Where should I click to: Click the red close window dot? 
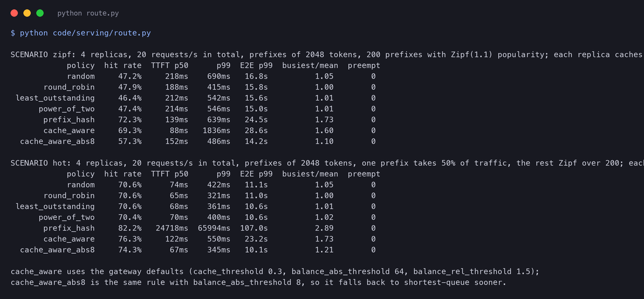pyautogui.click(x=14, y=13)
